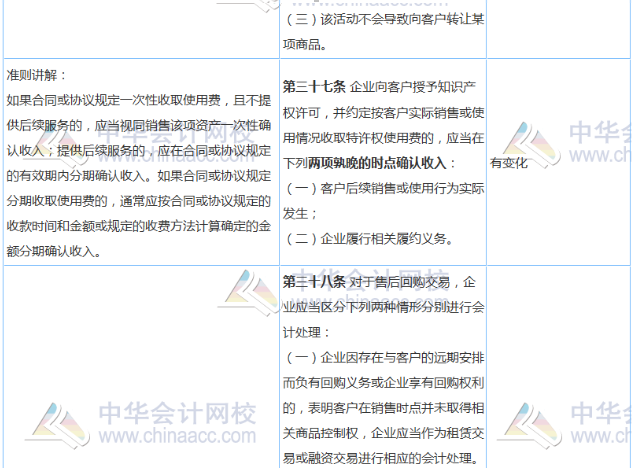Click the text '发生；'
This screenshot has height=468, width=634.
click(300, 213)
